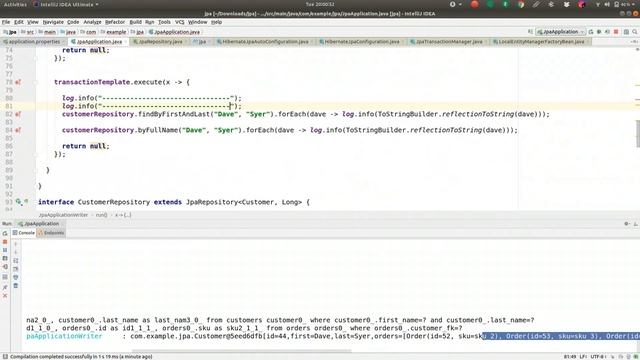Toggle the breakpoint on line 84
This screenshot has height=360, width=640.
click(18, 130)
